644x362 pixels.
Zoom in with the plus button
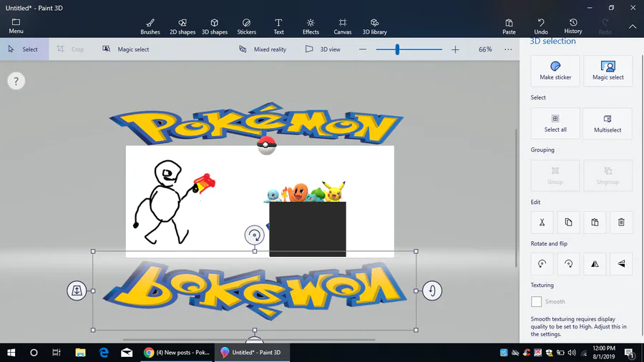point(455,49)
